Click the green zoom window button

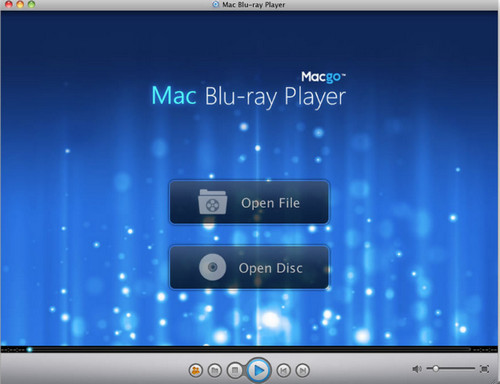pyautogui.click(x=31, y=4)
